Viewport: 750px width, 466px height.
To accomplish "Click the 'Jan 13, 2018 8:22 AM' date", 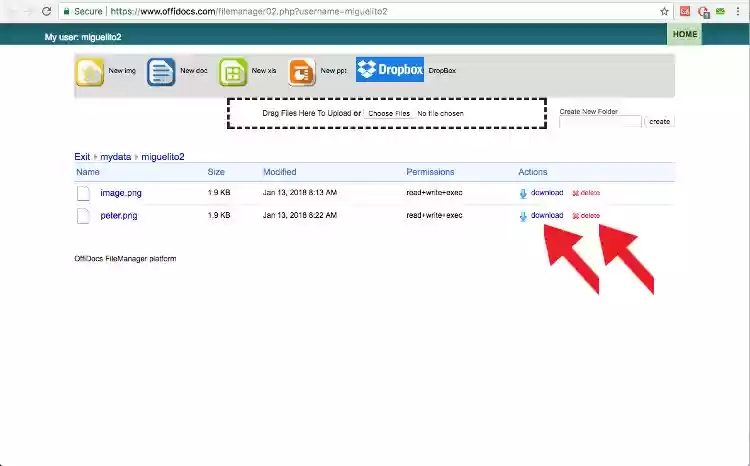I will (299, 215).
